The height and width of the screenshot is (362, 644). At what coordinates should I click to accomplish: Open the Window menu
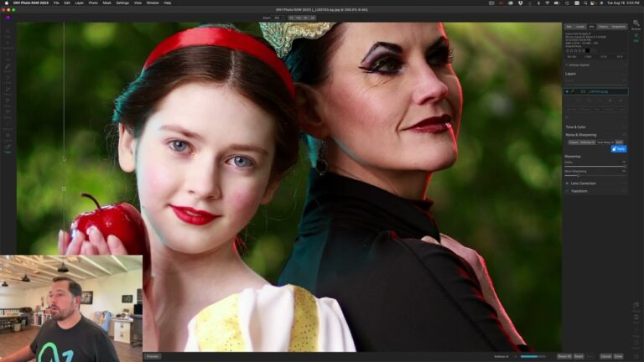click(153, 3)
